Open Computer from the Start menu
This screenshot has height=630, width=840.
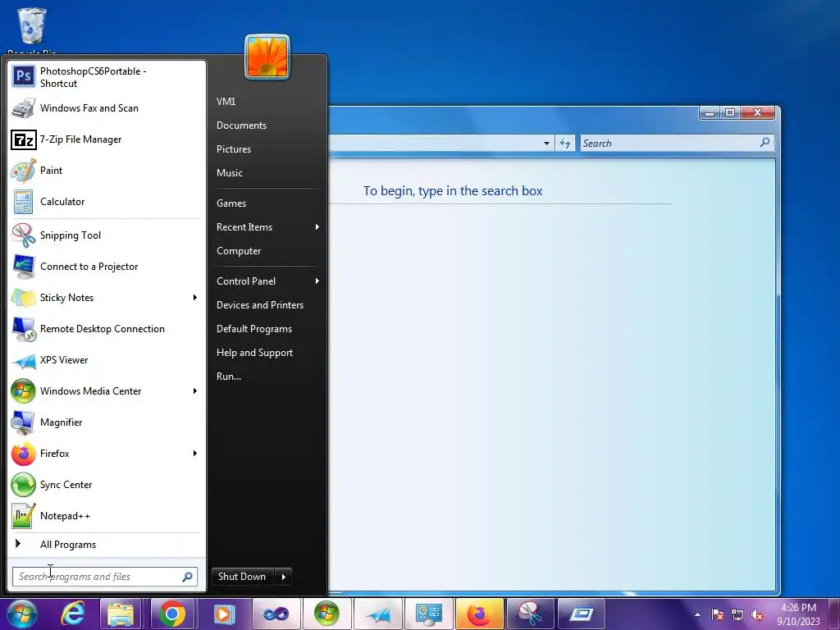(x=239, y=251)
